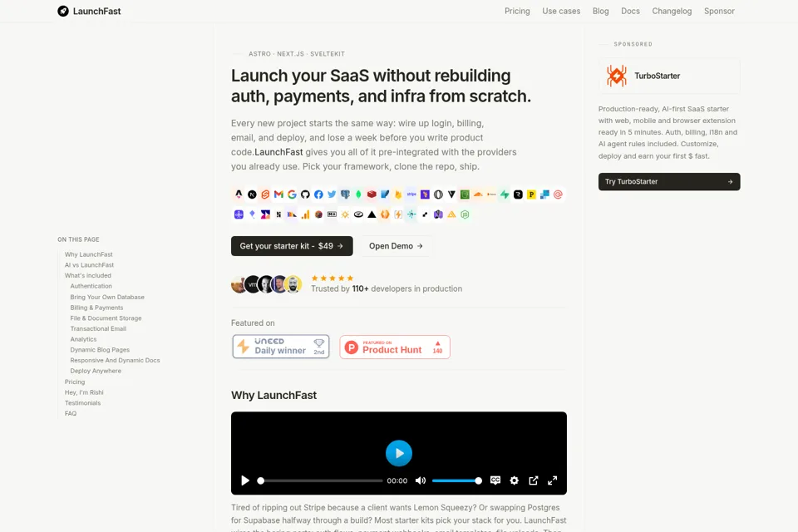Image resolution: width=798 pixels, height=532 pixels.
Task: Click the Try TurboStarter button
Action: coord(669,182)
